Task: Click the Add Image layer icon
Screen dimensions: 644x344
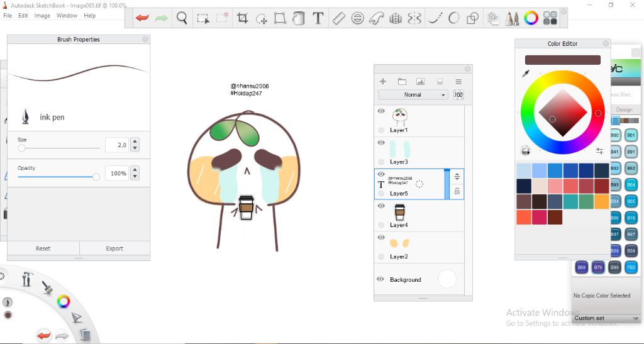Action: click(x=420, y=81)
